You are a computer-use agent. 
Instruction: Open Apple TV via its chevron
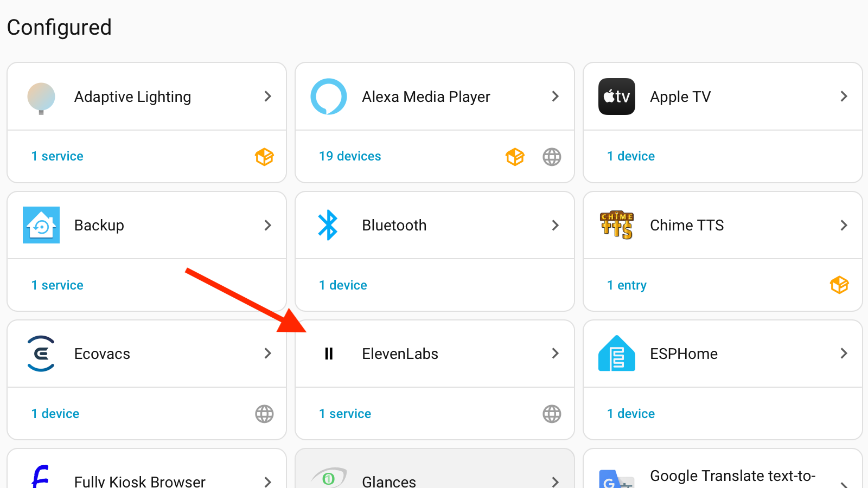coord(844,97)
